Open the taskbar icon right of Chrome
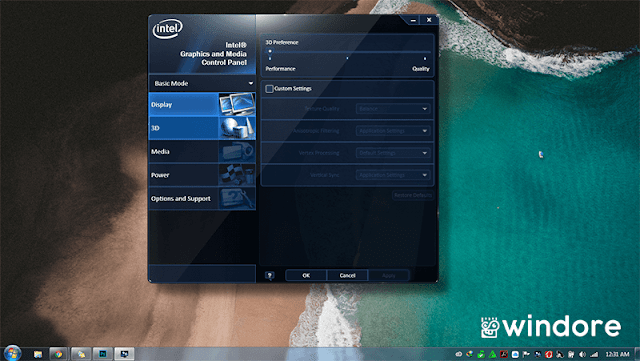The height and width of the screenshot is (361, 640). pyautogui.click(x=81, y=354)
